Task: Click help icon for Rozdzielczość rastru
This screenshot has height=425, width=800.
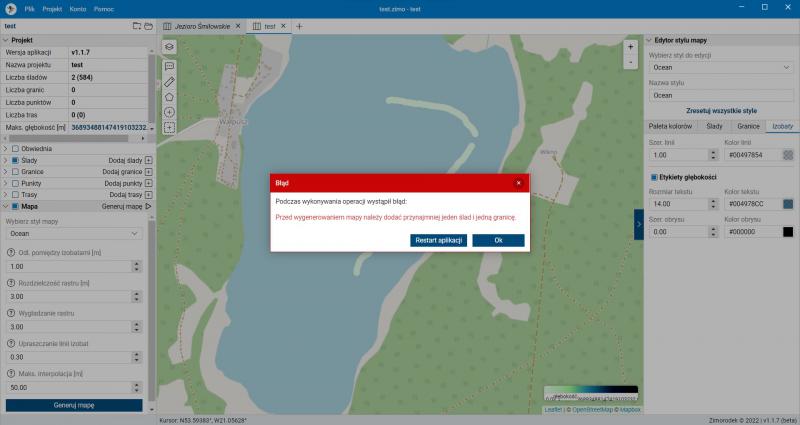Action: pyautogui.click(x=9, y=284)
